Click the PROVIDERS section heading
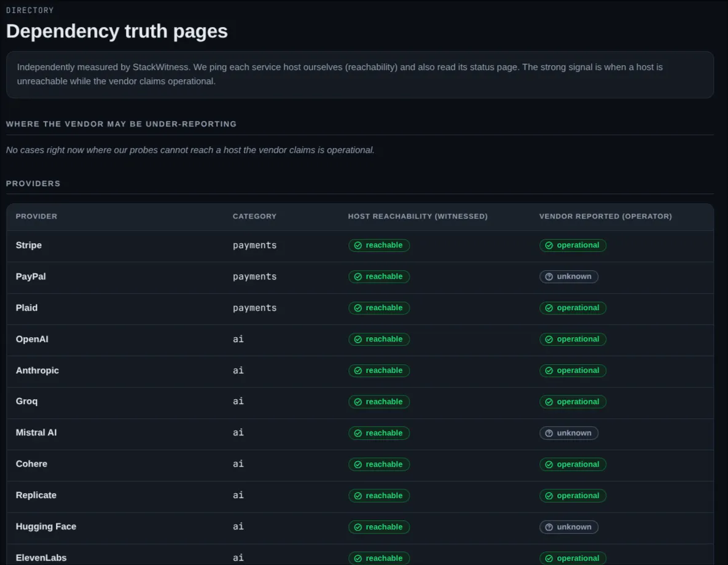The height and width of the screenshot is (565, 728). coord(33,184)
